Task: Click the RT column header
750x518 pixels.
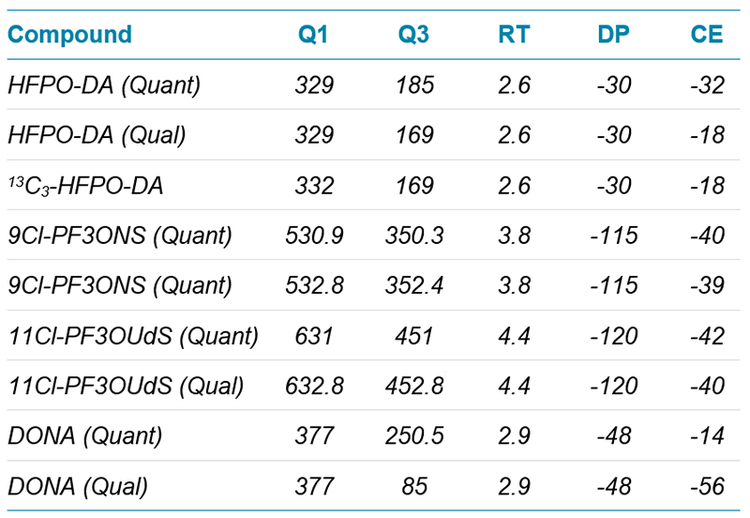Action: click(515, 34)
